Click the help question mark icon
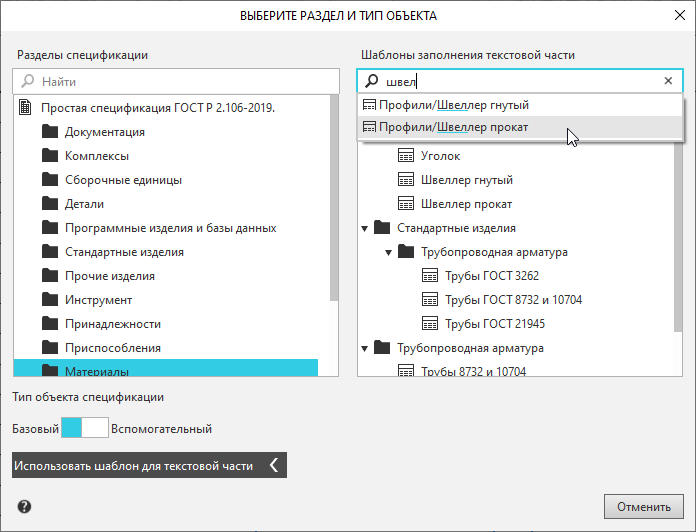 click(24, 506)
